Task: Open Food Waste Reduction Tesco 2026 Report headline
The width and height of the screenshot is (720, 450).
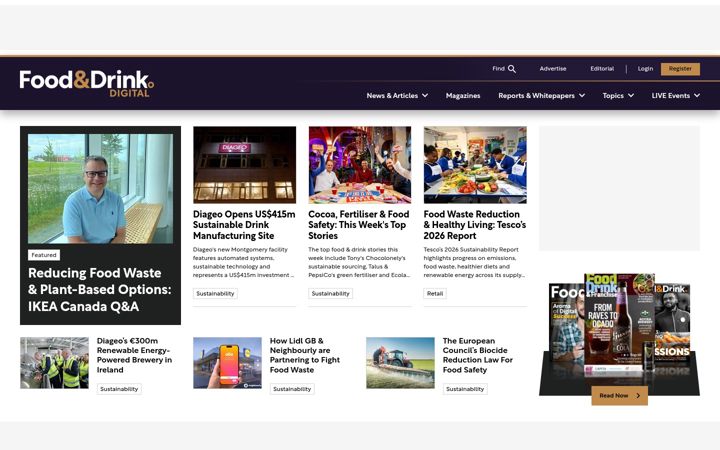Action: [x=475, y=225]
